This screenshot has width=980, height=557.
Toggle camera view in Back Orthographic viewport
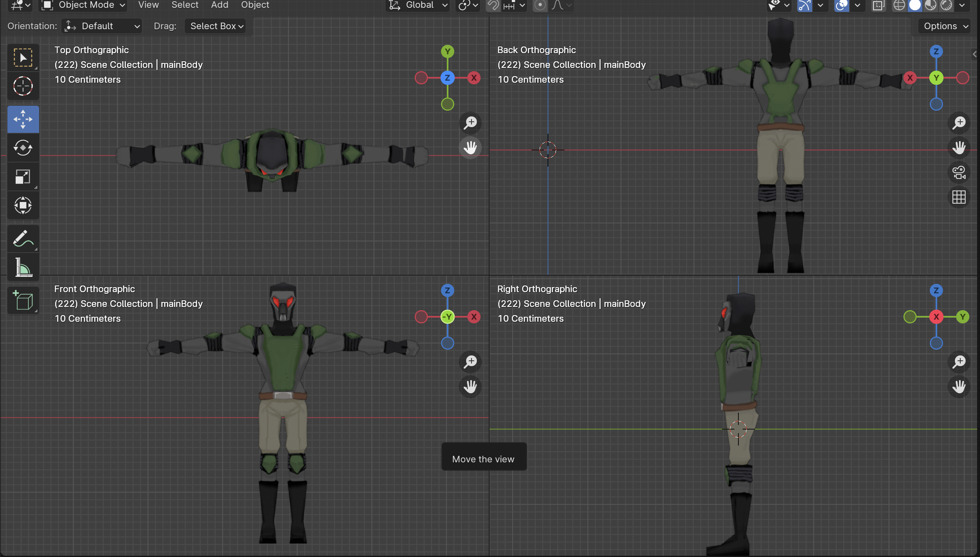pyautogui.click(x=959, y=172)
